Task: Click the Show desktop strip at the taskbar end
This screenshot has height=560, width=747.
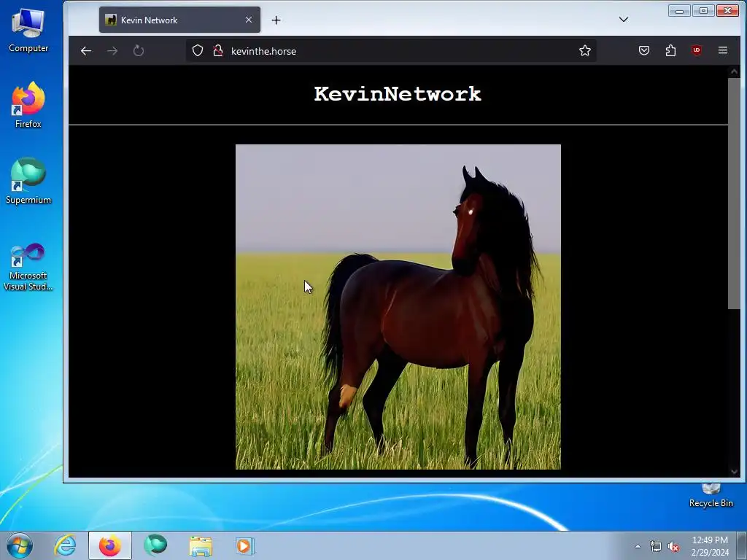Action: (743, 545)
